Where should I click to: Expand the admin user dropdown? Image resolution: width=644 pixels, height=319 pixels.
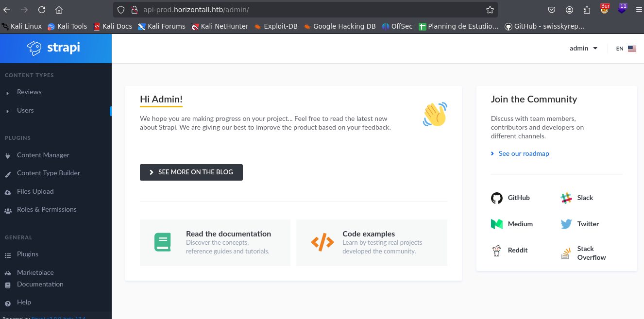pyautogui.click(x=583, y=49)
